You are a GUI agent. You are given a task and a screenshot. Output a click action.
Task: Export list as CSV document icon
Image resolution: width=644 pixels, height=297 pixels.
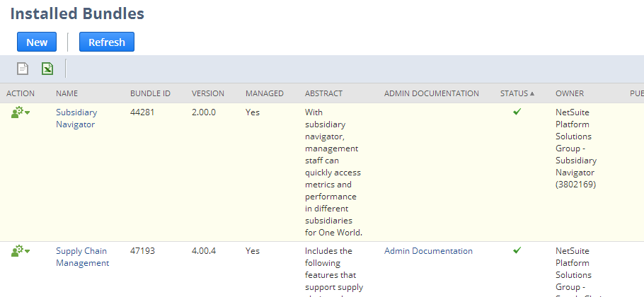point(23,69)
